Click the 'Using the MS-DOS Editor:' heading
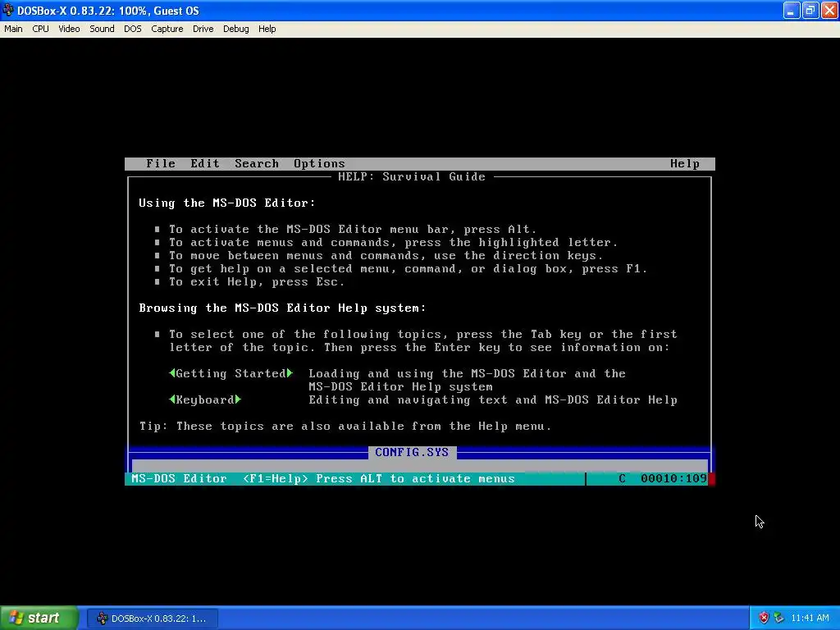 point(227,203)
